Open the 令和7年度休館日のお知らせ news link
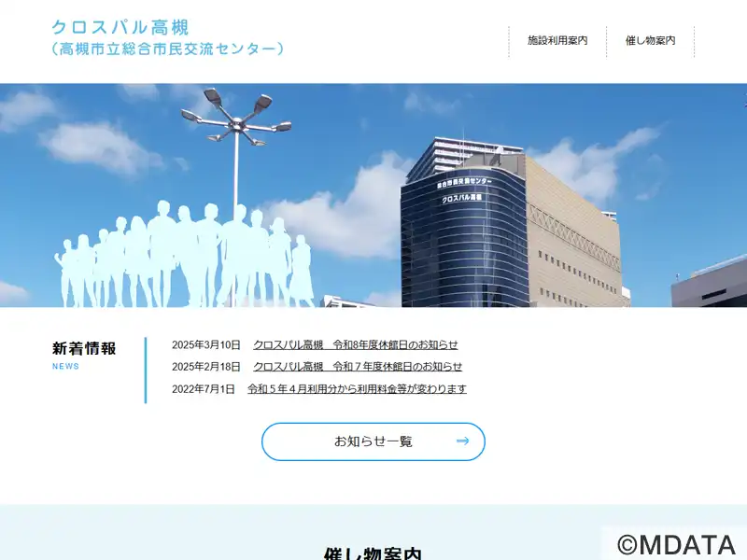747x560 pixels. 358,367
